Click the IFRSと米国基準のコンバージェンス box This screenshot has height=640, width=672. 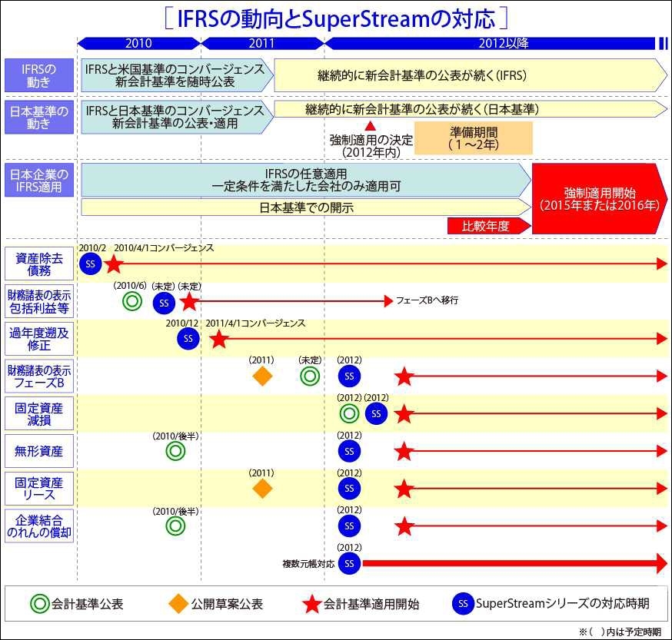pos(178,75)
